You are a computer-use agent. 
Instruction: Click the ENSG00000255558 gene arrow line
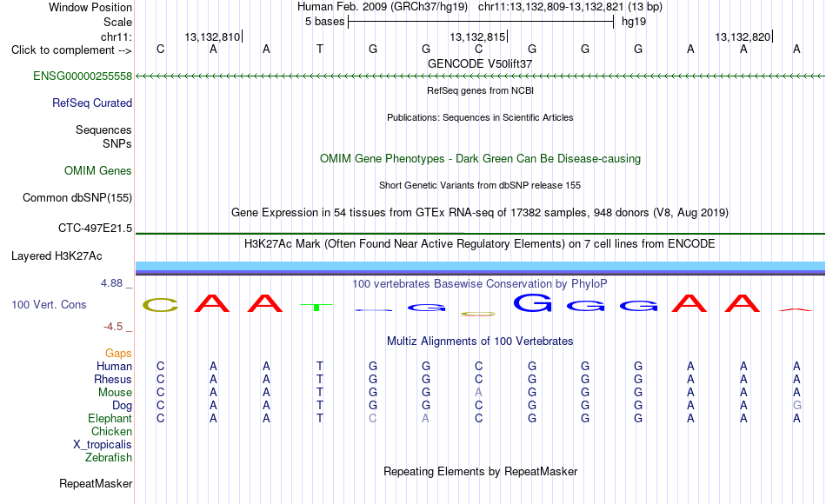point(480,76)
